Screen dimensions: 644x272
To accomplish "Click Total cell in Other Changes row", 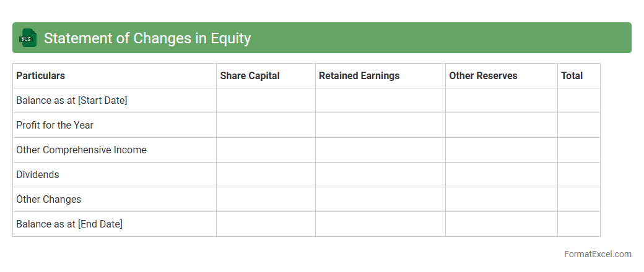I will (578, 200).
